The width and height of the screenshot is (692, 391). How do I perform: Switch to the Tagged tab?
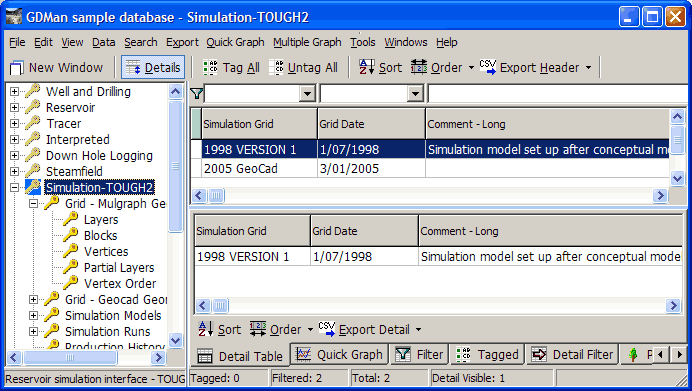(487, 354)
